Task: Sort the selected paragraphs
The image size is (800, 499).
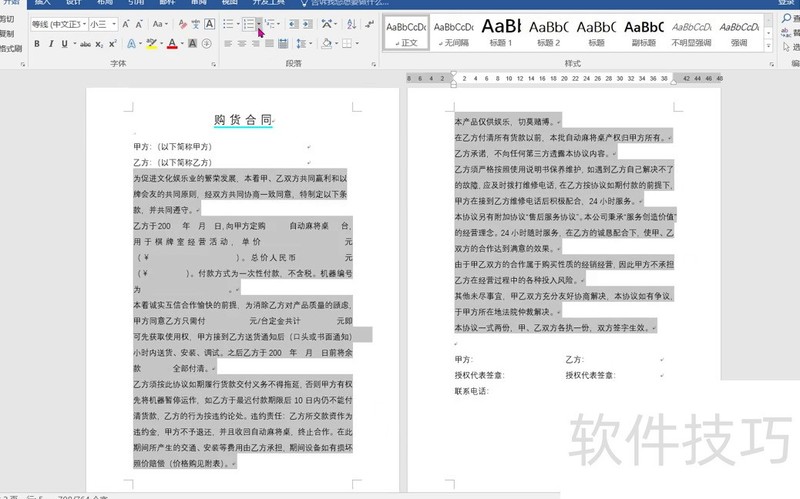Action: coord(352,24)
